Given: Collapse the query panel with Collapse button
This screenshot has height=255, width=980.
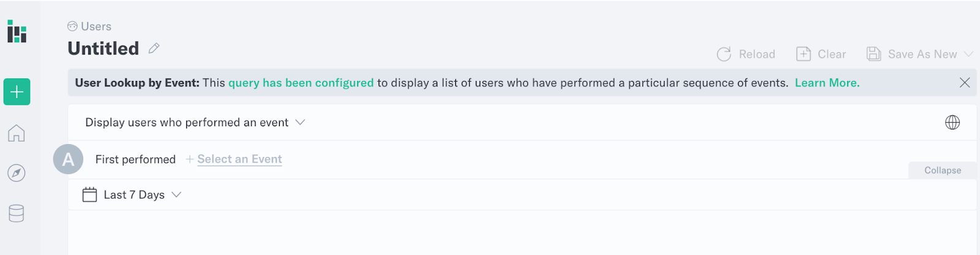Looking at the screenshot, I should [943, 170].
